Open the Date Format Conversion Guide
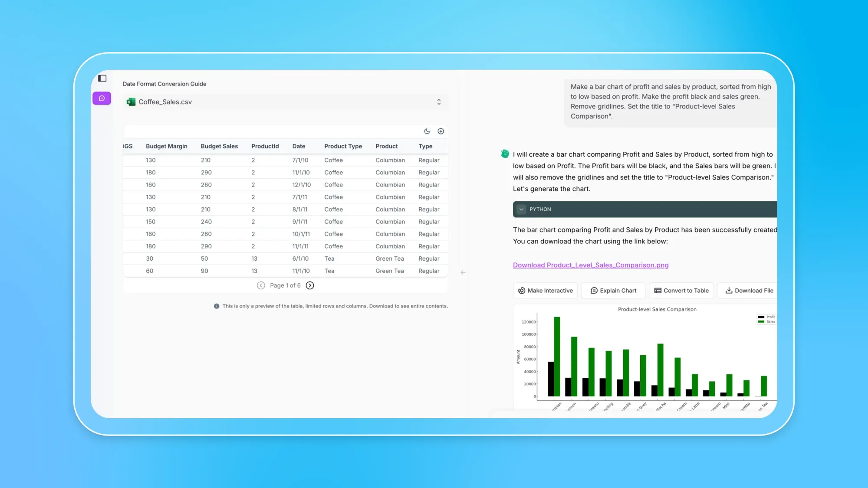 click(x=164, y=84)
